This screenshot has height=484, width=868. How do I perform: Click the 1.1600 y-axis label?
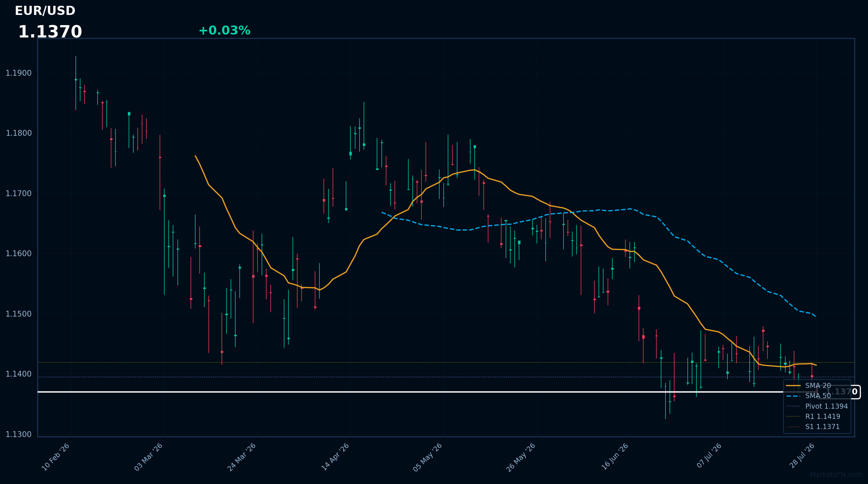point(19,254)
